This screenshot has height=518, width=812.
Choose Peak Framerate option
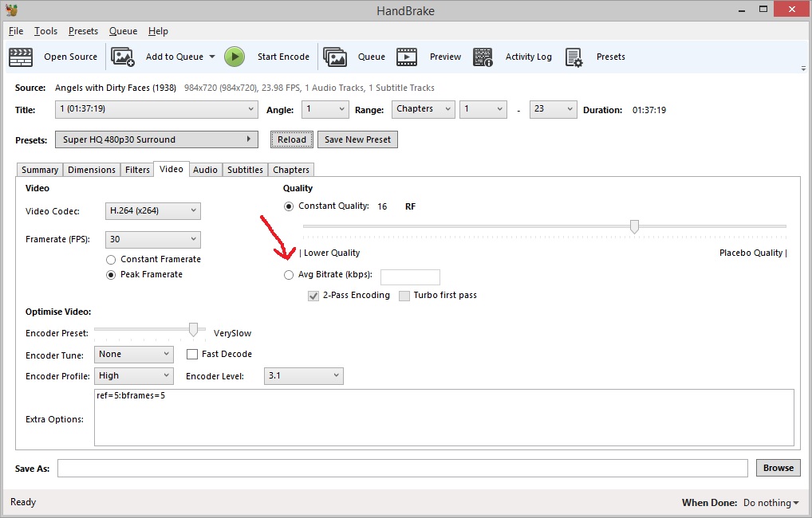pyautogui.click(x=111, y=275)
